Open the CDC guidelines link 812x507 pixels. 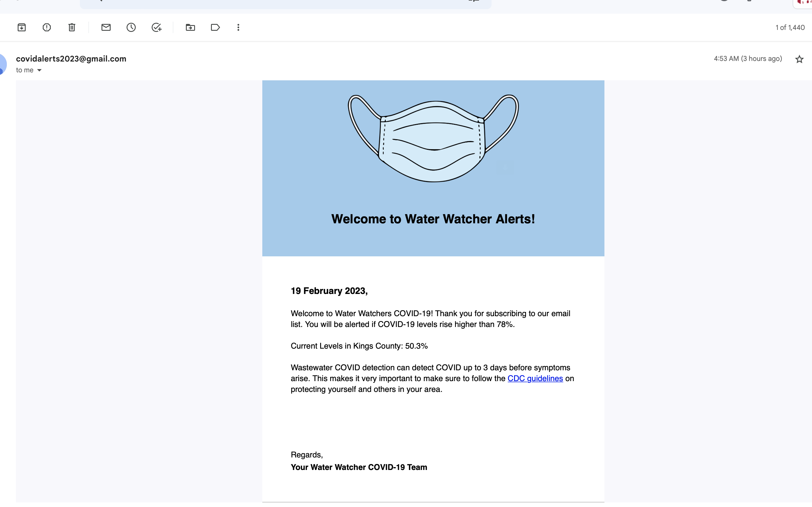pyautogui.click(x=535, y=379)
